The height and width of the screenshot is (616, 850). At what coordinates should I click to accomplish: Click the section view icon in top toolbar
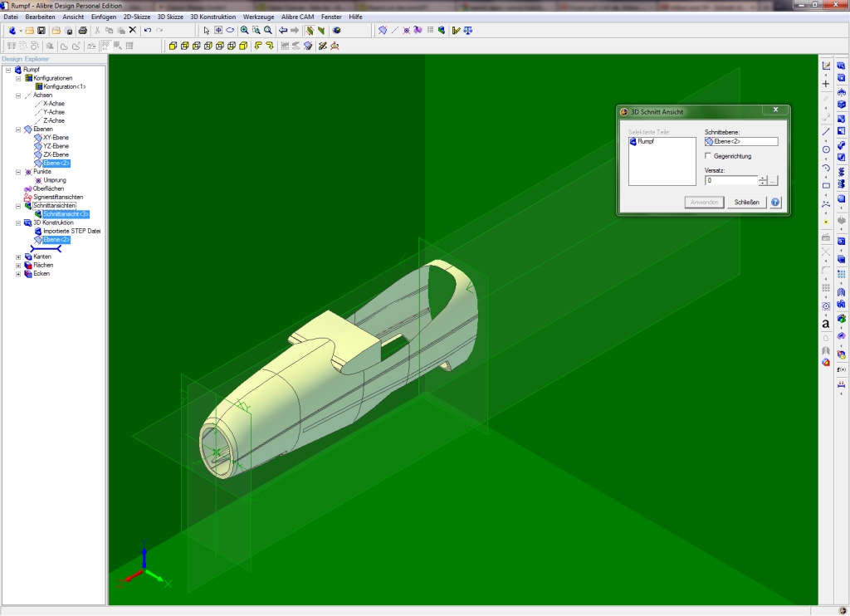tap(442, 31)
